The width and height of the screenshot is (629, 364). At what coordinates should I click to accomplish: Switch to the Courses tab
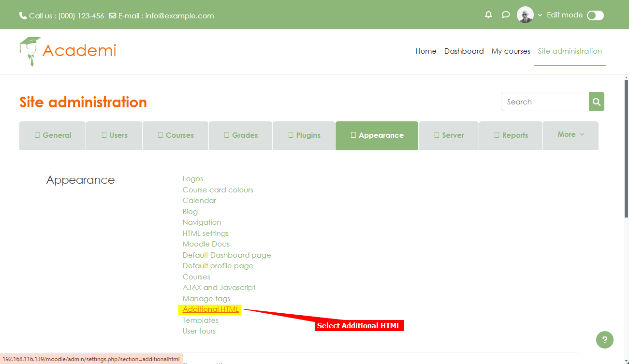176,135
